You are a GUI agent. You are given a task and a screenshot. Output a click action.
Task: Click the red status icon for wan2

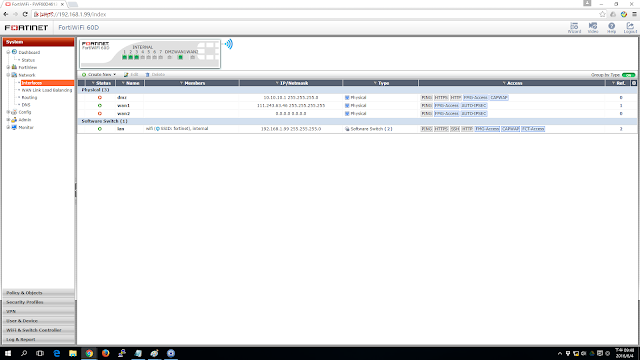click(x=100, y=113)
